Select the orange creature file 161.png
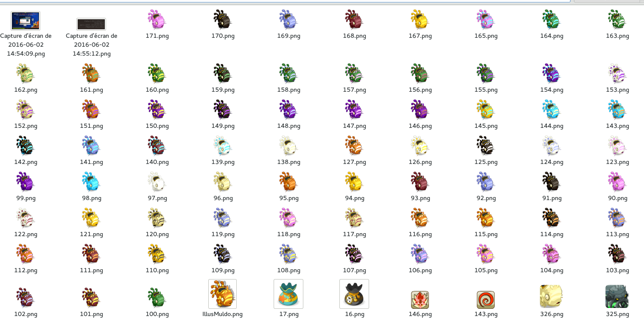The image size is (644, 319). [x=91, y=73]
